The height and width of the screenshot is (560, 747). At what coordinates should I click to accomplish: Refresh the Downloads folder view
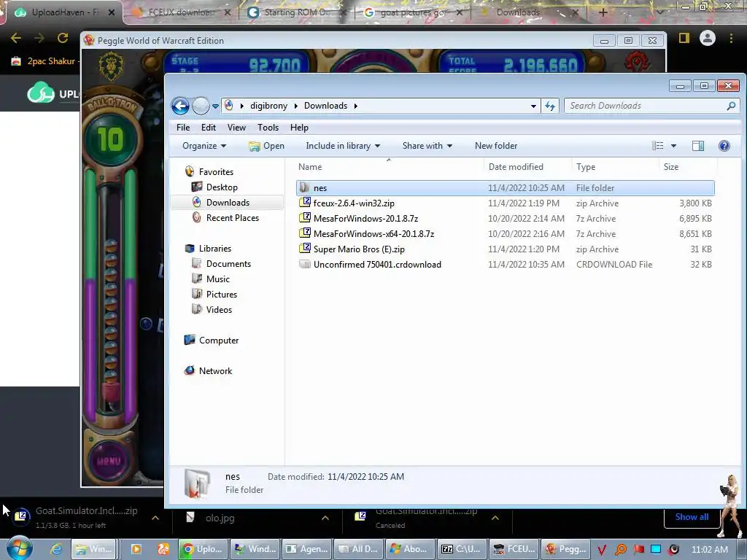550,106
